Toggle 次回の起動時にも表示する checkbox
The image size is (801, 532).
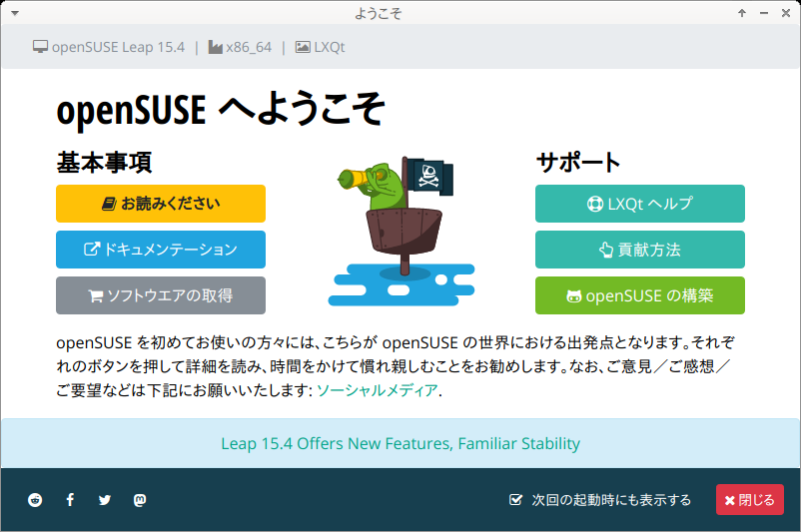[516, 500]
